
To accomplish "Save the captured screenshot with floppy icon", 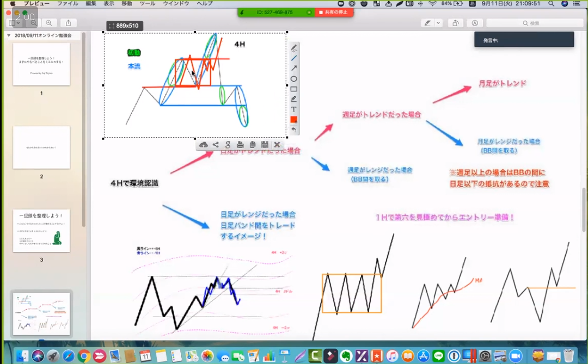I will coord(265,145).
